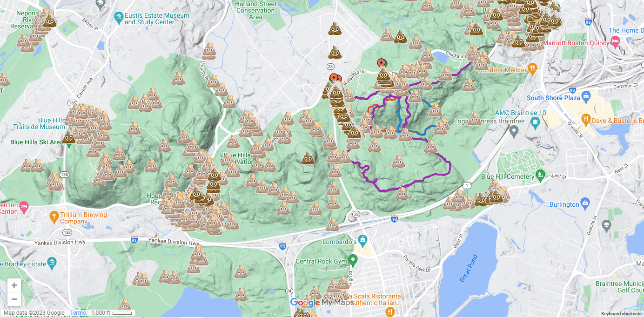The height and width of the screenshot is (318, 644).
Task: Click the Central Rock Gym pin
Action: (x=353, y=260)
